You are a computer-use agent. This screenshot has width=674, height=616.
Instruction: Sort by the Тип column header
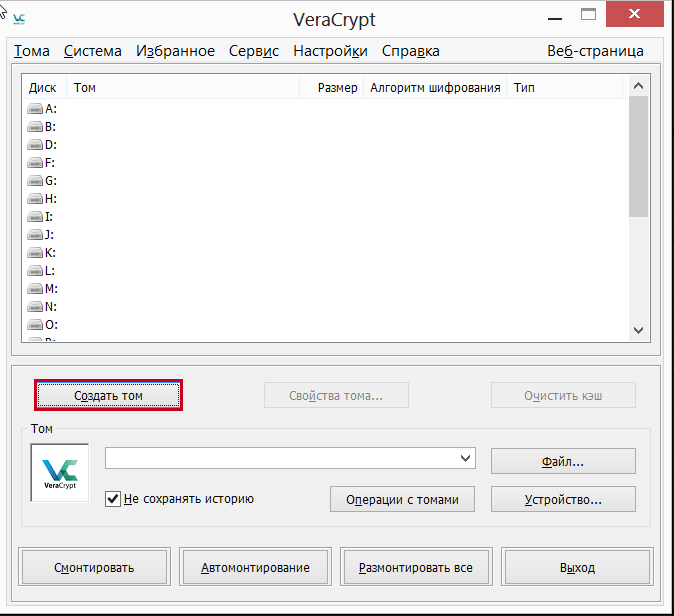point(565,88)
